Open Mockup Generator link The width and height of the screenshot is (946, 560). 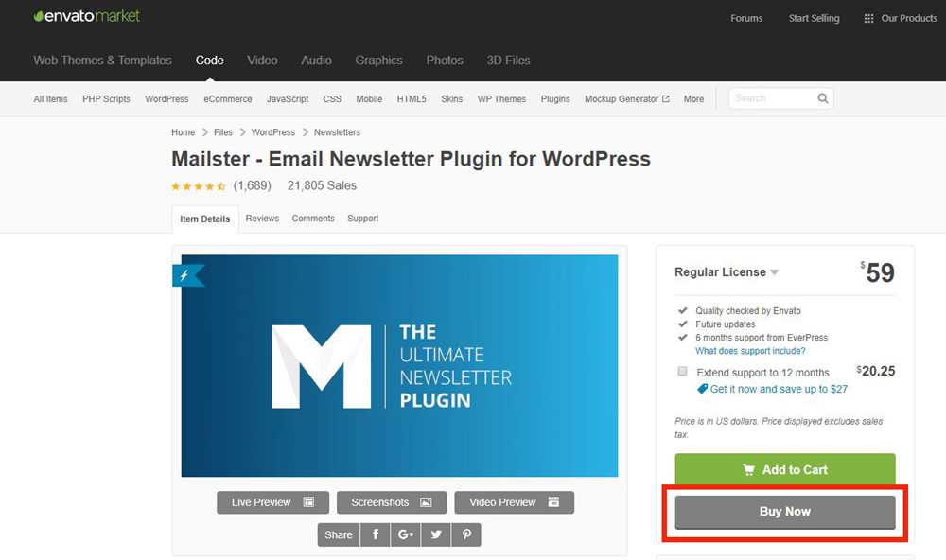(622, 99)
